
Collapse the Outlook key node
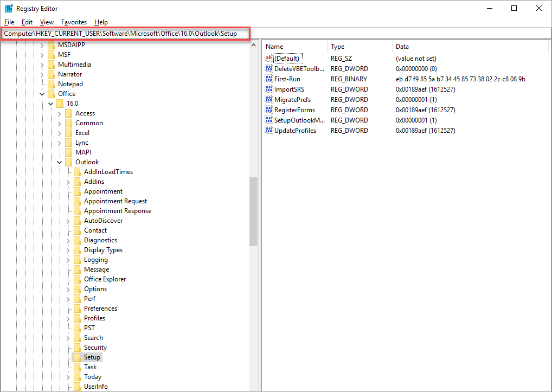coord(60,162)
